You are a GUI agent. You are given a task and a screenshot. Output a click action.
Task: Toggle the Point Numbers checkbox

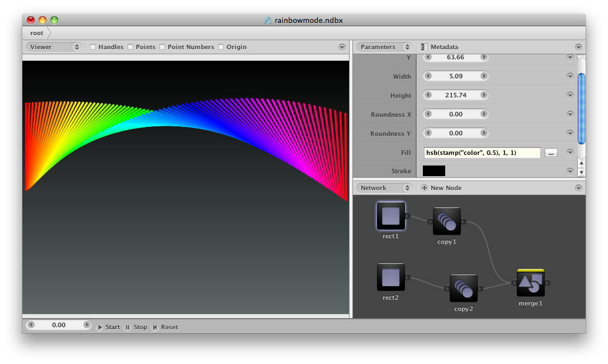(x=162, y=47)
